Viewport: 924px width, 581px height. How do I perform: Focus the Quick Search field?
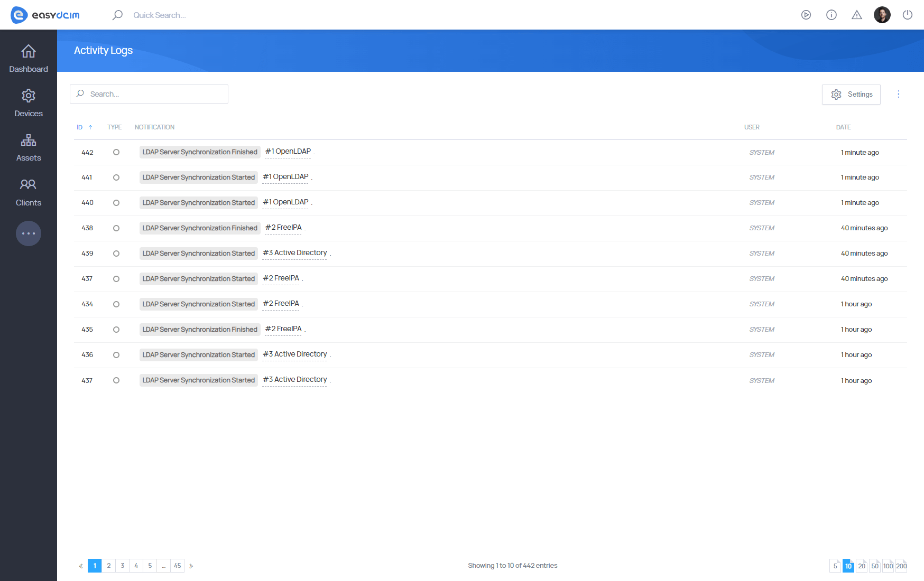pyautogui.click(x=159, y=15)
